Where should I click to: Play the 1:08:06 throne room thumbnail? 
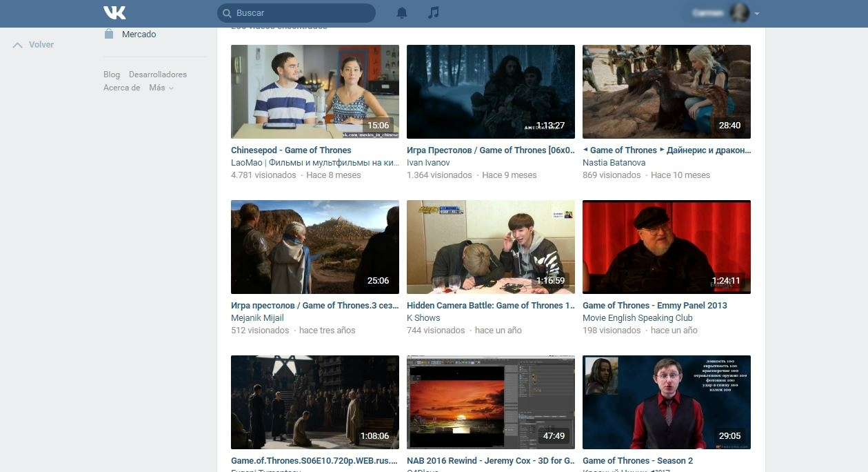[315, 402]
